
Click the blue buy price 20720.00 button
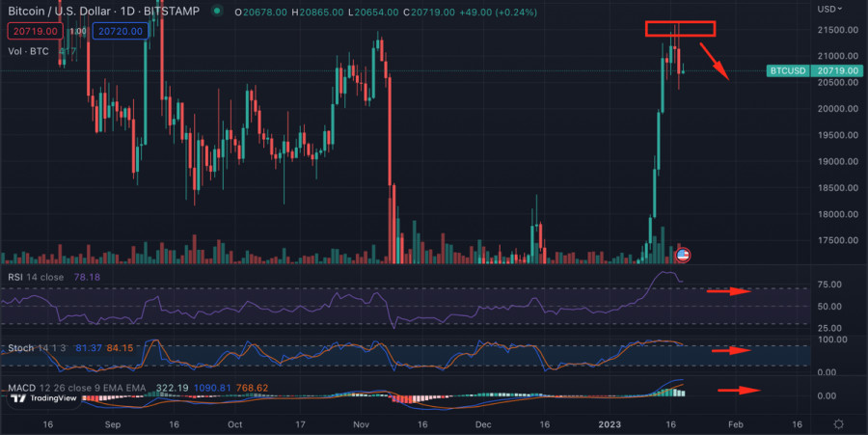(x=121, y=31)
